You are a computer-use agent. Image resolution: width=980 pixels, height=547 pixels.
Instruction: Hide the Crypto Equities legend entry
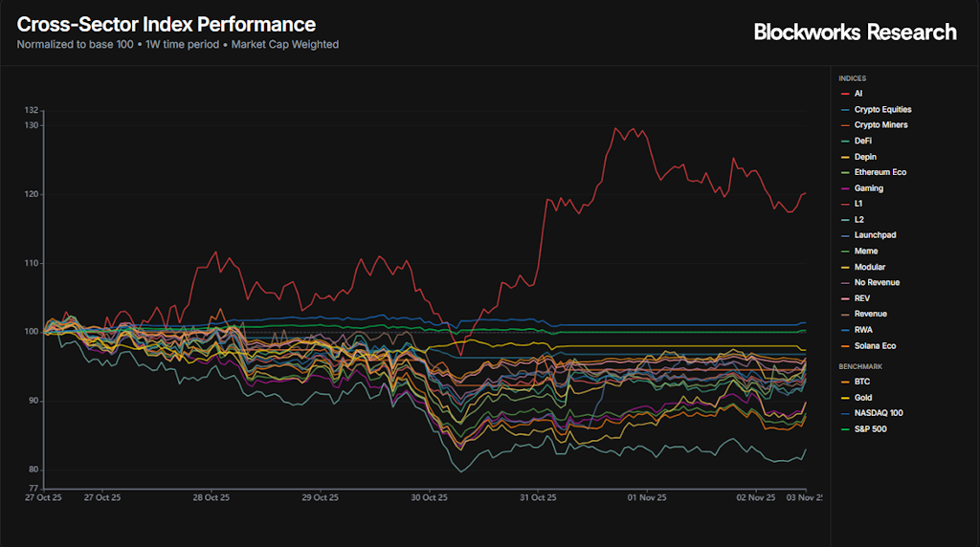click(x=881, y=110)
